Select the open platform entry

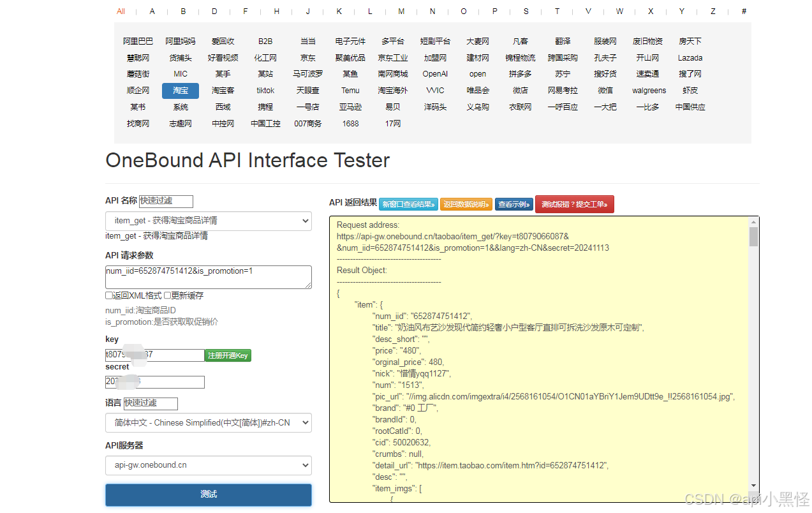coord(478,74)
